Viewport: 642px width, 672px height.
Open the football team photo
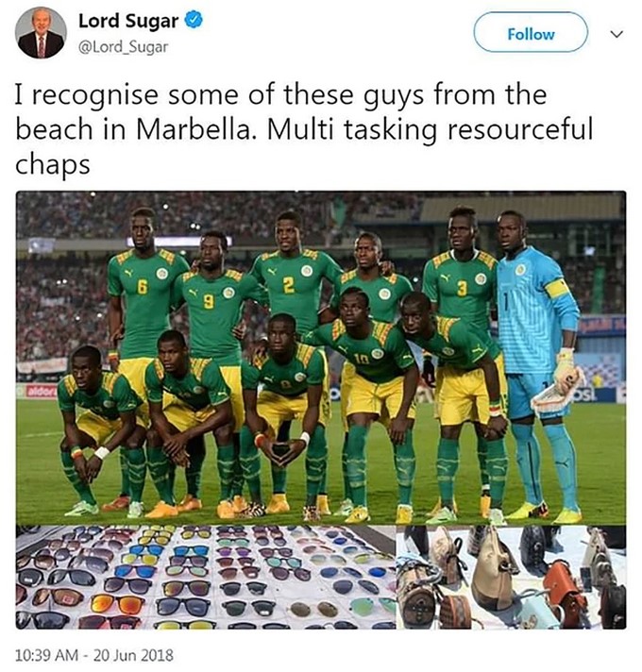click(321, 357)
